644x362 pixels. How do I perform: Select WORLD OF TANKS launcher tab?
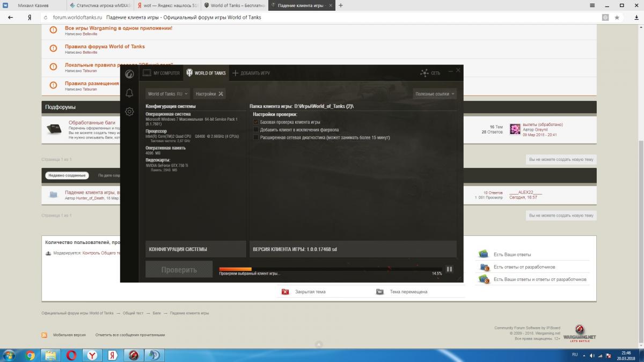[x=206, y=73]
